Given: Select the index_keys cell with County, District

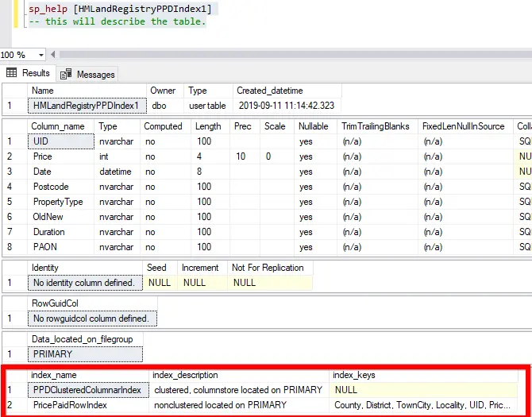Looking at the screenshot, I should click(424, 405).
